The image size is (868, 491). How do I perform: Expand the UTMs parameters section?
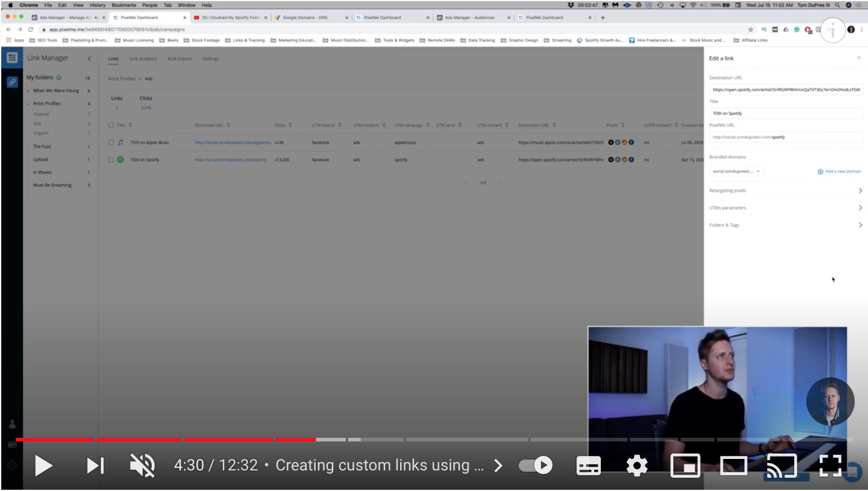point(786,208)
